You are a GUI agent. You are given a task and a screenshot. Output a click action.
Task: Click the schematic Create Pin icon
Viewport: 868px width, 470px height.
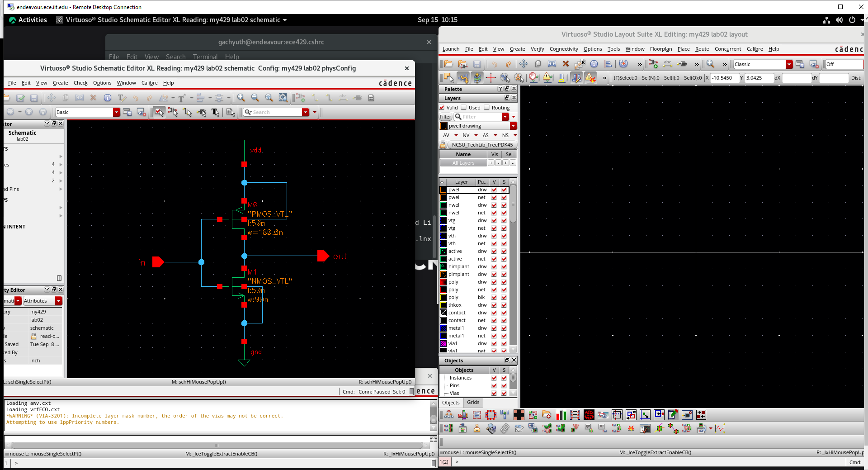pyautogui.click(x=358, y=98)
